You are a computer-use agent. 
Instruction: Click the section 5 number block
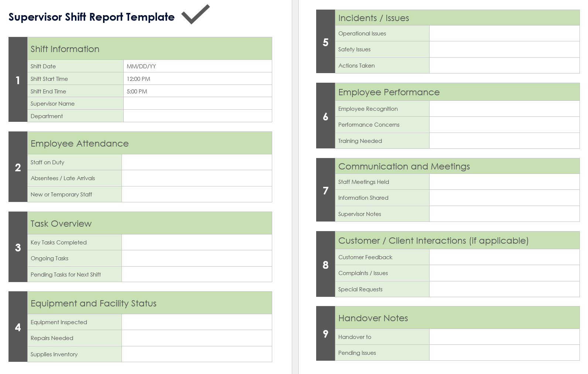pyautogui.click(x=325, y=42)
